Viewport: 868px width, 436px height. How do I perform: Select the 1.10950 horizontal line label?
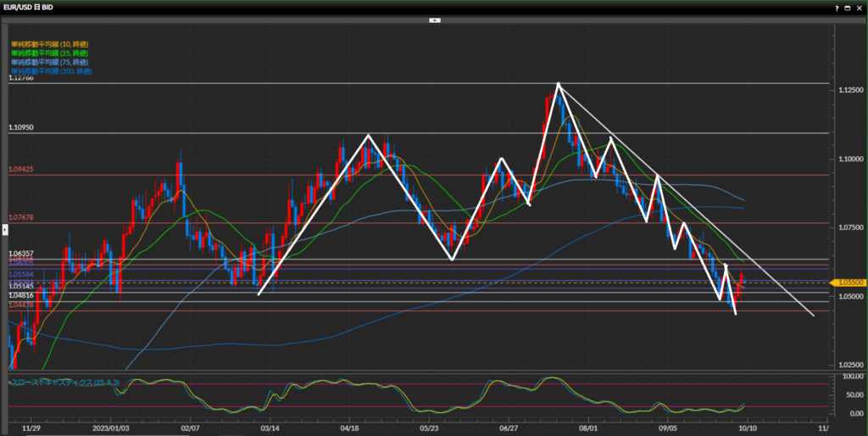[x=21, y=127]
